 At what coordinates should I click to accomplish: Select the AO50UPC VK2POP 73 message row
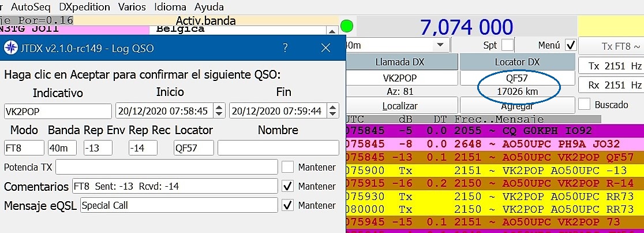click(x=495, y=222)
